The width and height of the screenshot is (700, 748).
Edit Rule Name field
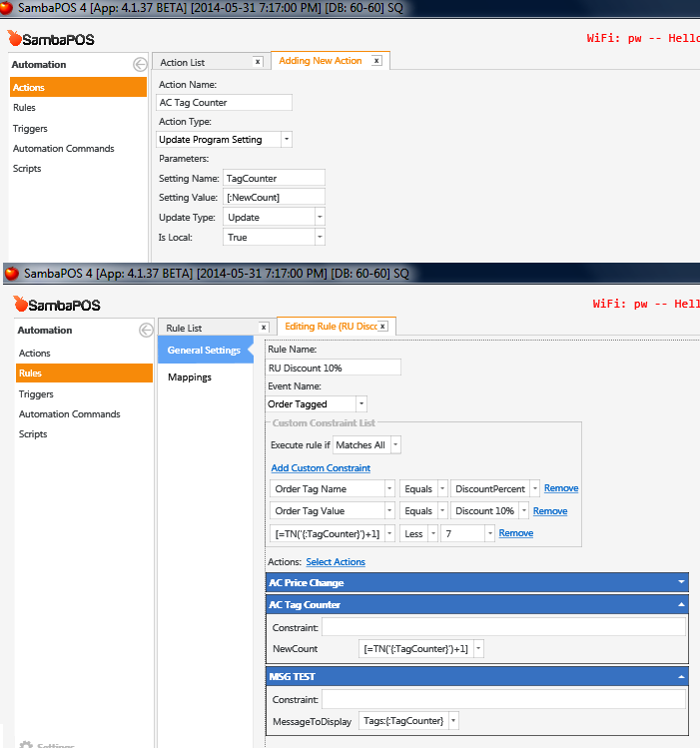tap(334, 368)
